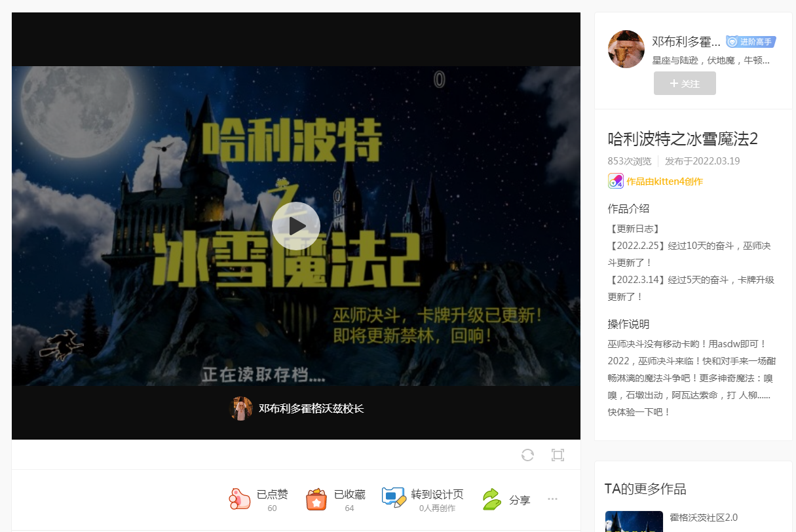Click the 已收藏 favorite box icon
796x532 pixels.
(x=316, y=499)
